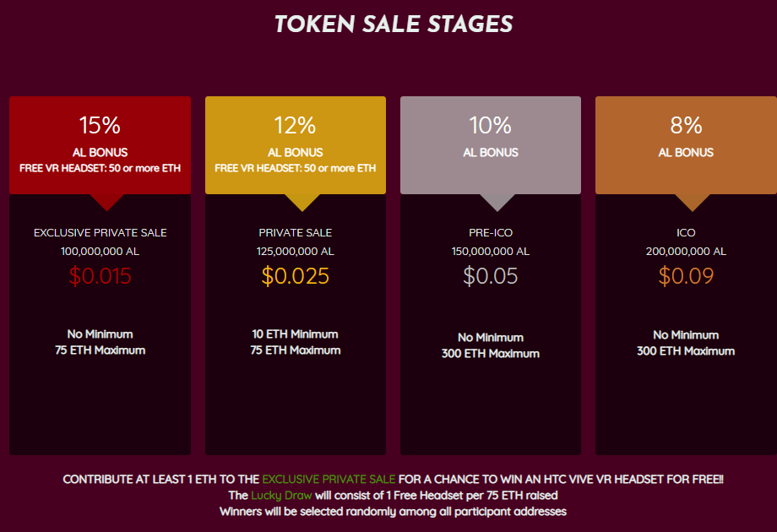Click the $0.025 token price

point(295,276)
